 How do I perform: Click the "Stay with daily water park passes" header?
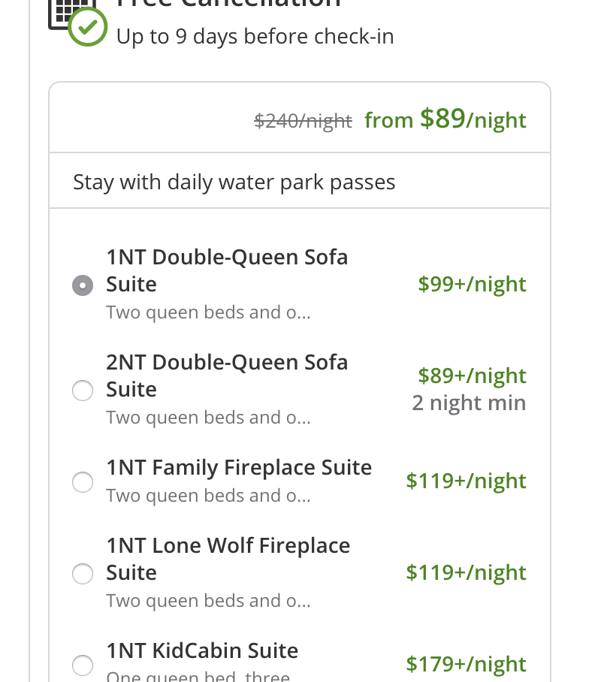click(x=234, y=183)
